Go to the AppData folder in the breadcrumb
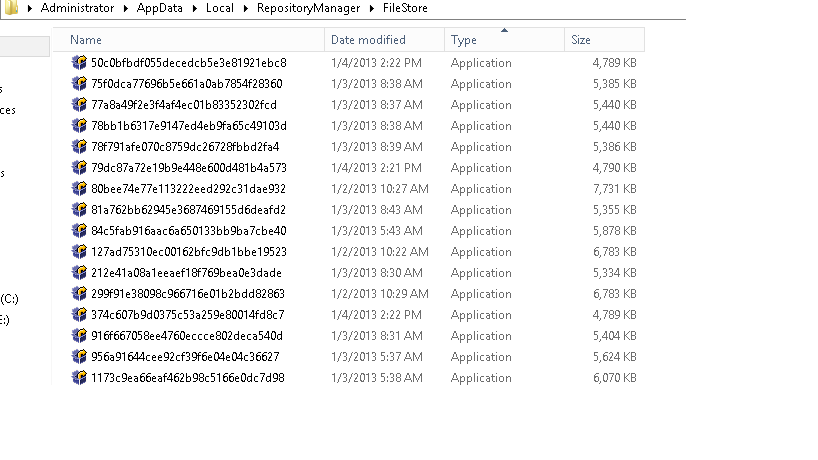 pyautogui.click(x=160, y=8)
